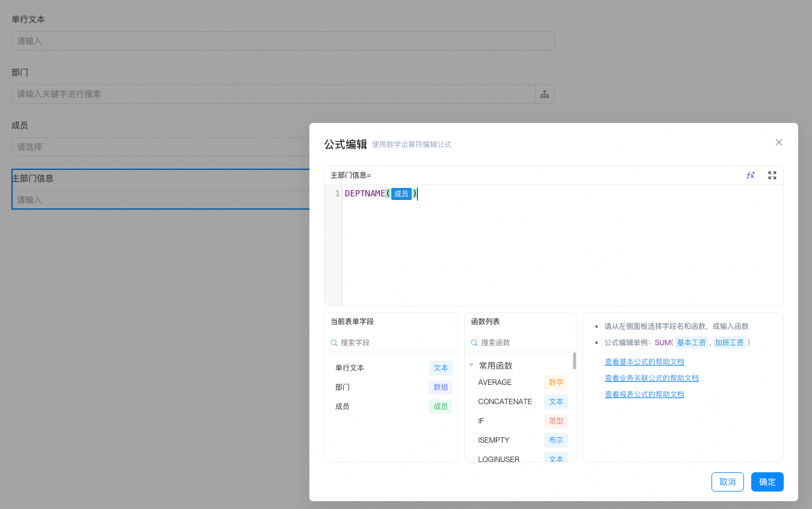Select the 成员 field in field list
812x509 pixels.
point(342,407)
